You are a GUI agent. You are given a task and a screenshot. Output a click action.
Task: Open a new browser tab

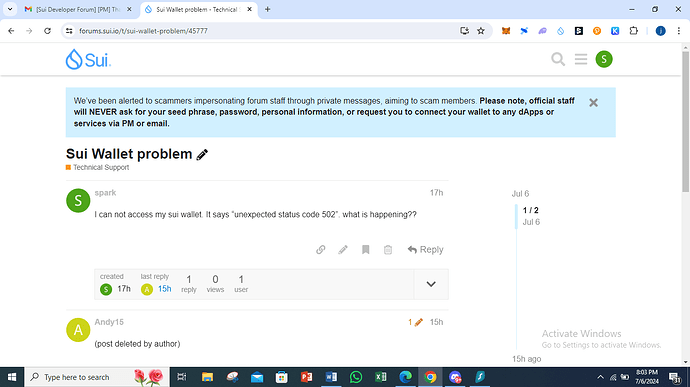267,9
